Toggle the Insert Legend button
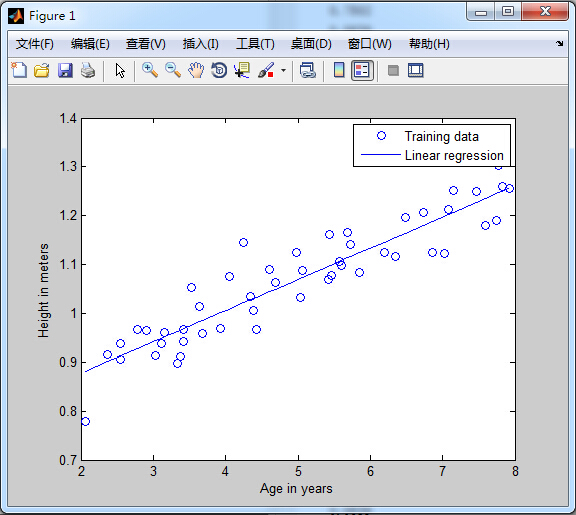The height and width of the screenshot is (515, 576). click(x=362, y=70)
